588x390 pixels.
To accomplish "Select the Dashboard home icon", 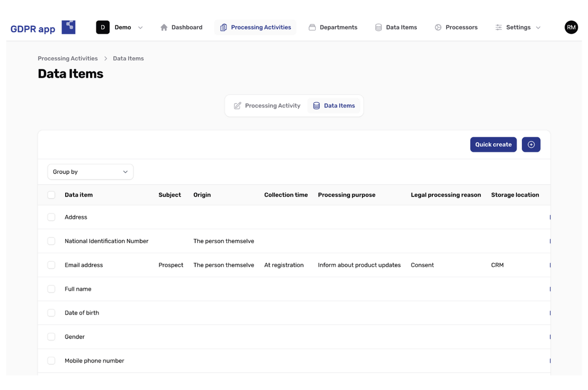I will [164, 26].
